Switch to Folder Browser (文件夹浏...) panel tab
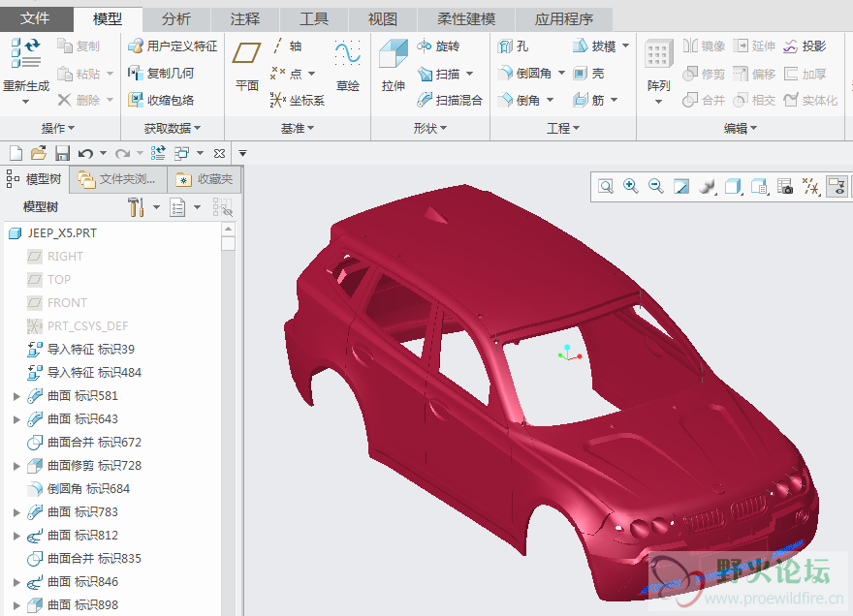The image size is (853, 616). pos(118,179)
